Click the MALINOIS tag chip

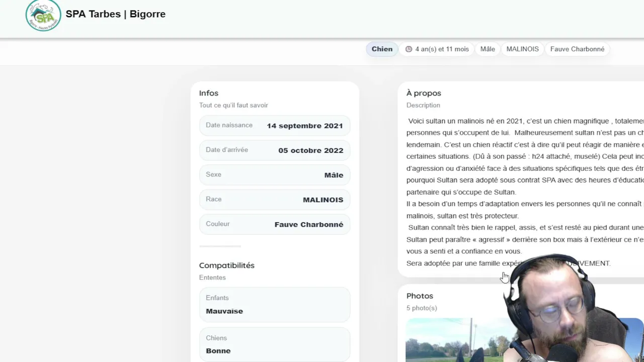(x=522, y=49)
